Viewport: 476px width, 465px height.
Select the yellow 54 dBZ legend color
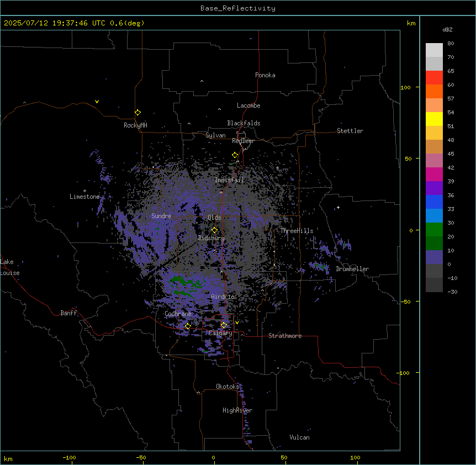pyautogui.click(x=434, y=119)
